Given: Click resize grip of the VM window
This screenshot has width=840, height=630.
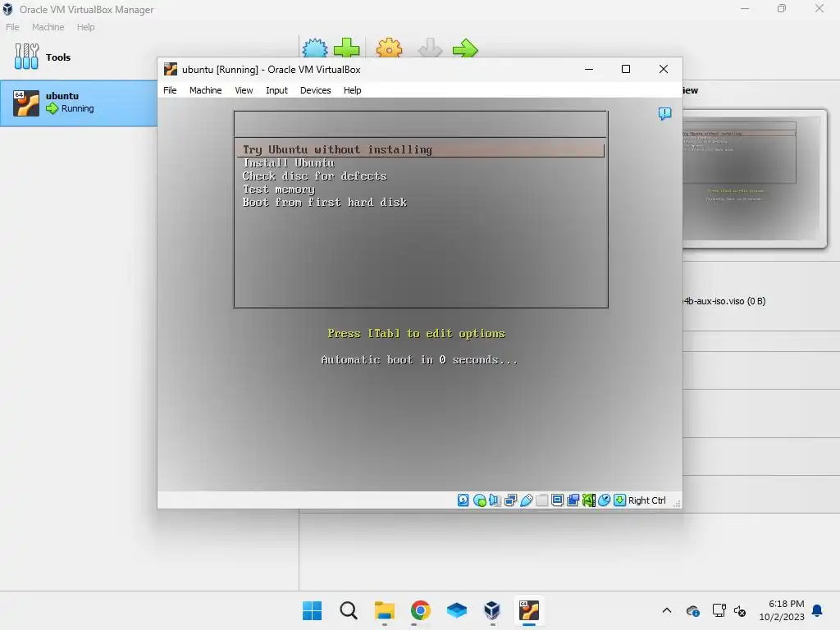Looking at the screenshot, I should click(x=677, y=503).
